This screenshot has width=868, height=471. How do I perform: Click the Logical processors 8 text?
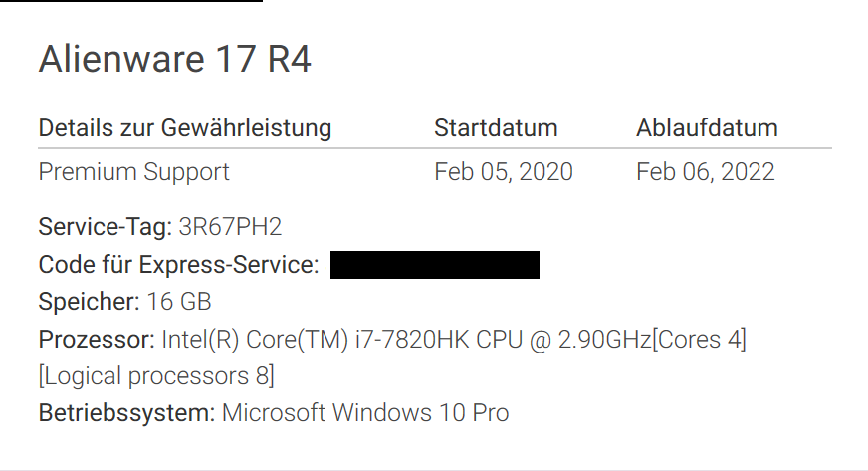[156, 376]
